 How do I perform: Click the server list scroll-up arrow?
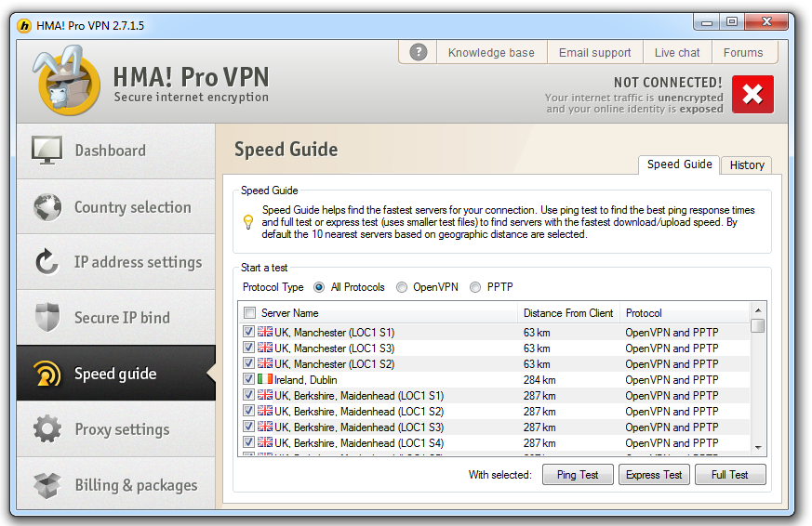point(758,310)
